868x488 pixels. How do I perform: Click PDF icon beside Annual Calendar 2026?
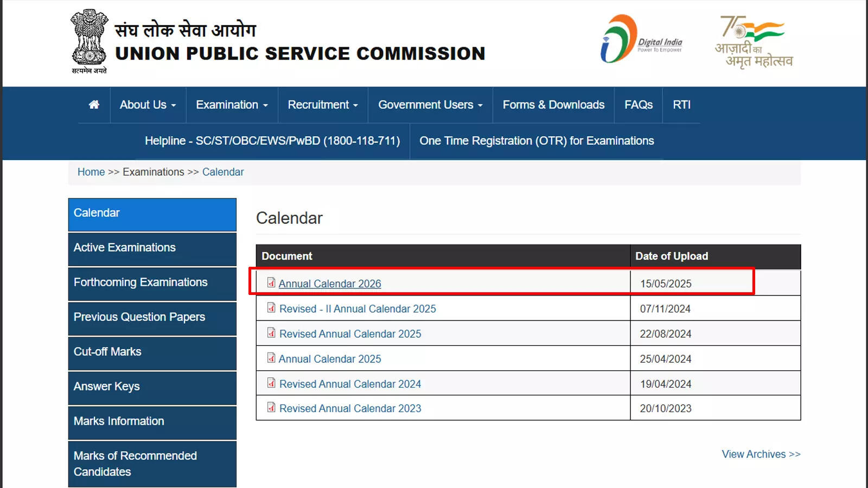[271, 282]
